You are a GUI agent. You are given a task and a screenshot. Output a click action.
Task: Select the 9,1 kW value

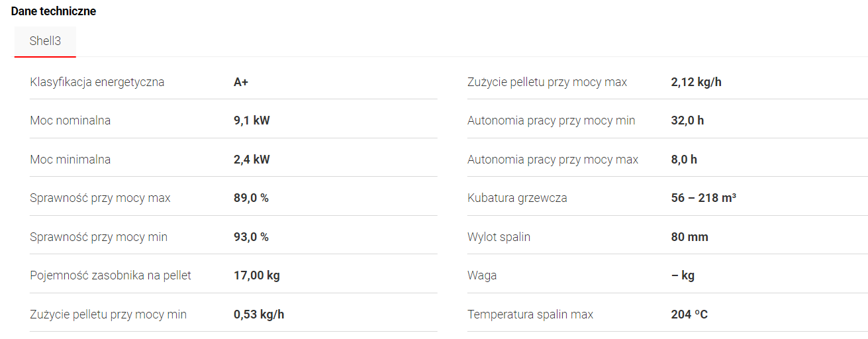point(252,121)
